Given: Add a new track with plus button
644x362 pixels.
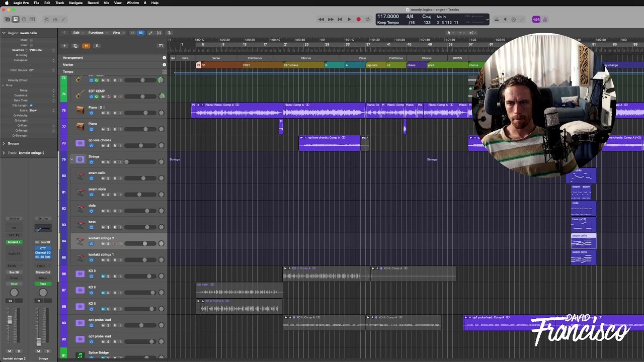Looking at the screenshot, I should (64, 46).
